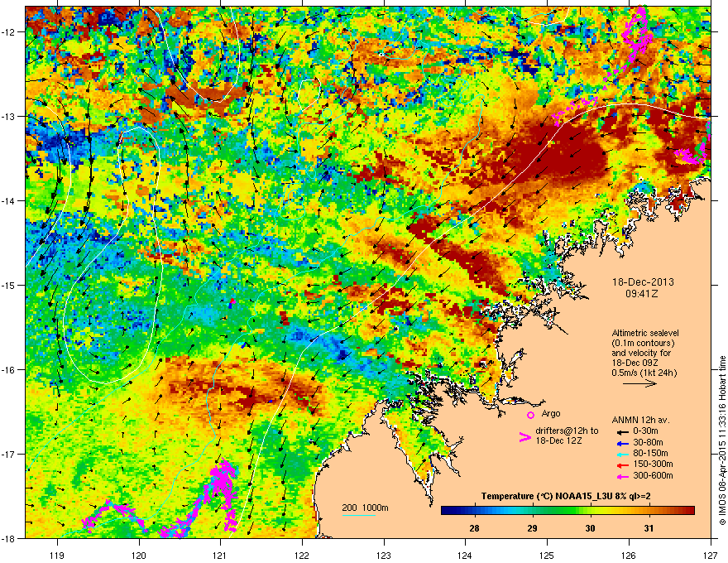Click the 0.5m/s velocity scale arrow
The width and height of the screenshot is (728, 563).
point(639,383)
